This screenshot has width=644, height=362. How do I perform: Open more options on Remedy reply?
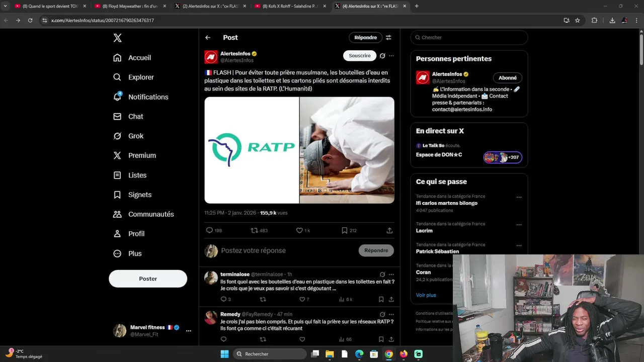391,314
